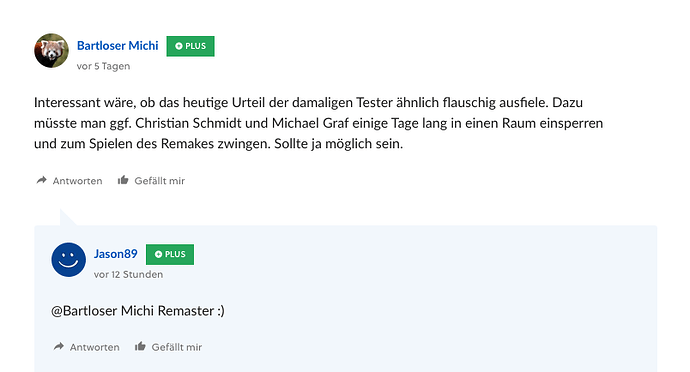This screenshot has height=372, width=690.
Task: Click the reply arrow icon under Jason89's comment
Action: tap(59, 346)
